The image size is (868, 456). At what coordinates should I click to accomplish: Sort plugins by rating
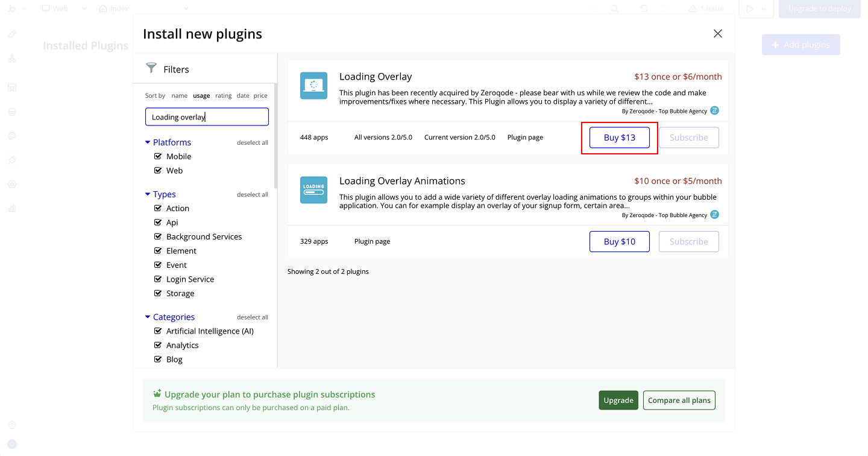point(223,96)
